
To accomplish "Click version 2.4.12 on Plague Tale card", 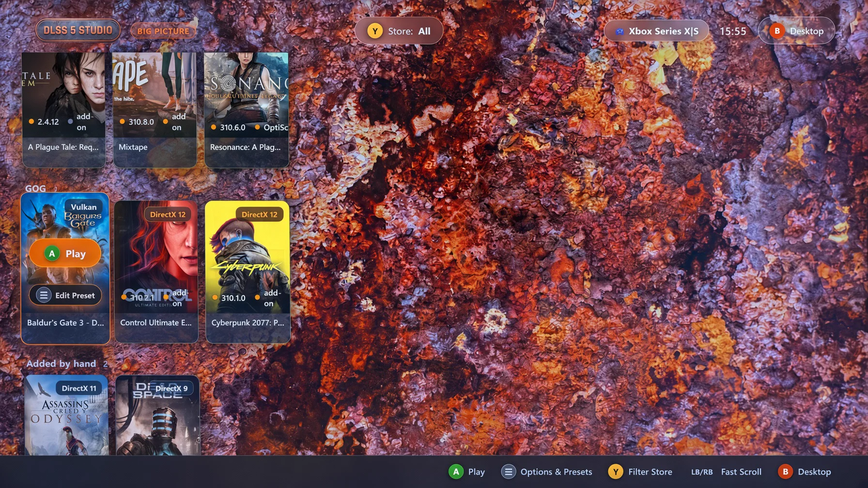I will 48,122.
